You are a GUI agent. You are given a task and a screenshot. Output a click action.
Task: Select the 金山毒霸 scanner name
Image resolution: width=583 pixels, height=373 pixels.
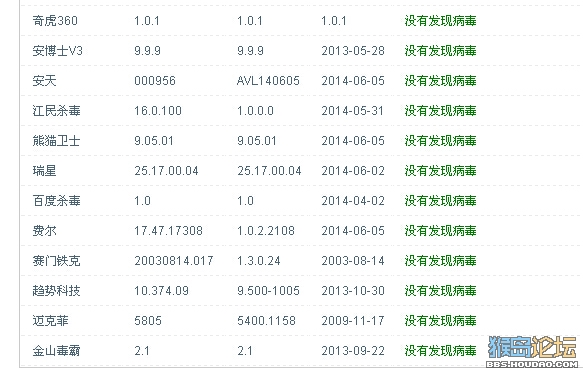[x=56, y=351]
